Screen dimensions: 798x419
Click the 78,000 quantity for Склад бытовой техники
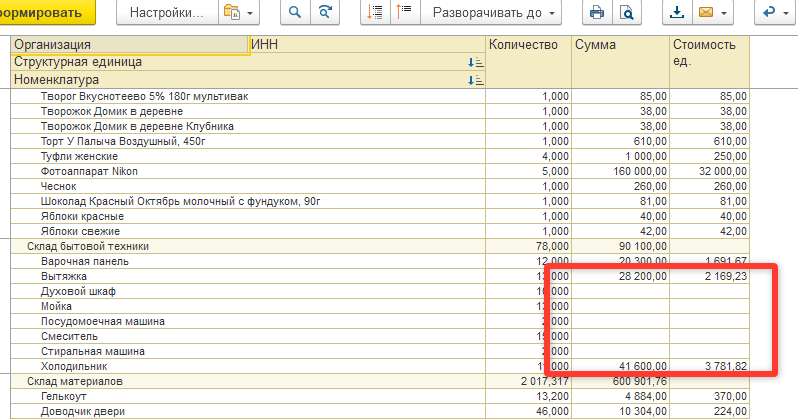click(x=529, y=246)
